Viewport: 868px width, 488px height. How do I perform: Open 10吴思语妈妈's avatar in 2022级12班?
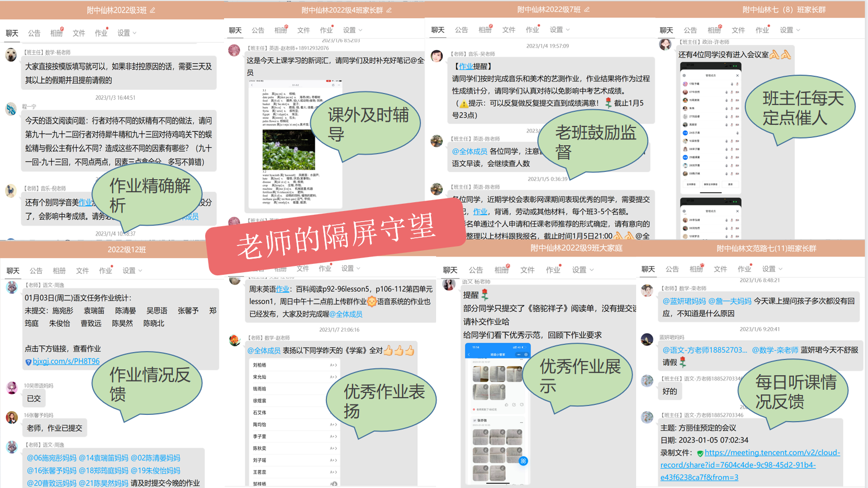[12, 388]
